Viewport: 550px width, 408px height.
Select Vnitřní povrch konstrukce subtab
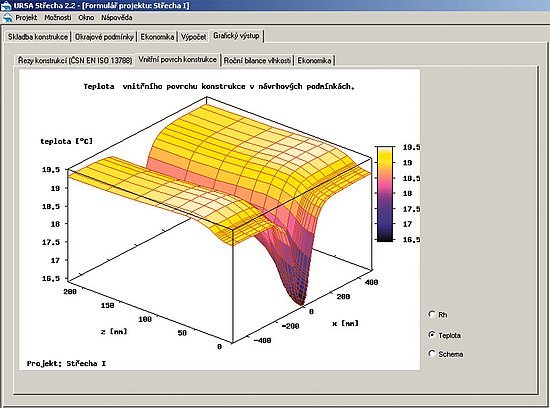(x=177, y=59)
